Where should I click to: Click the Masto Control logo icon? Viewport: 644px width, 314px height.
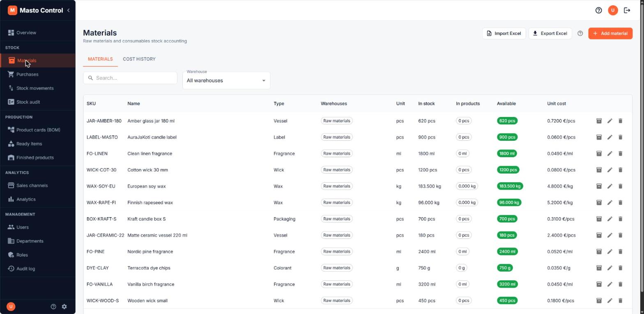tap(12, 10)
